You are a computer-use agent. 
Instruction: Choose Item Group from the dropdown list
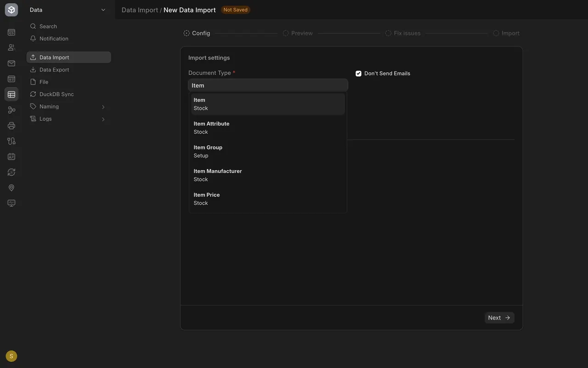click(268, 151)
